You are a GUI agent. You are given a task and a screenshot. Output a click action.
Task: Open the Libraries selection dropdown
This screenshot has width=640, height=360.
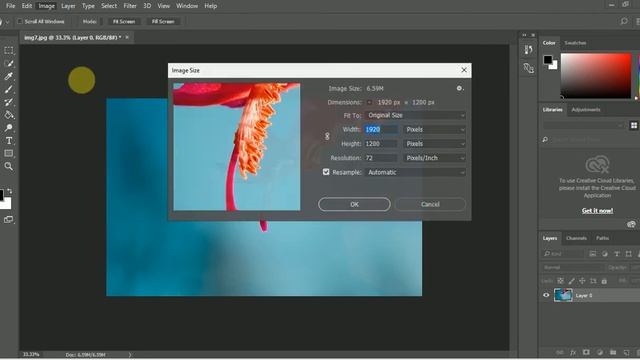(x=584, y=125)
